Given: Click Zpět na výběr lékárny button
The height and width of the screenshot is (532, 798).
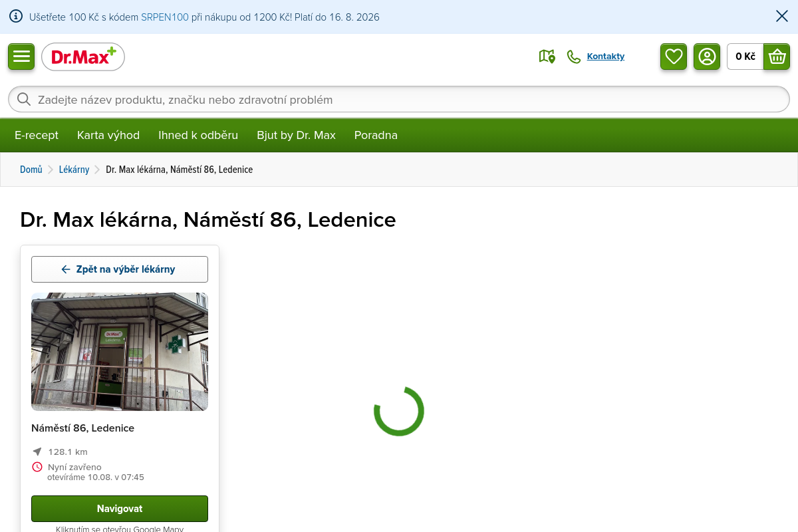Looking at the screenshot, I should click(x=120, y=269).
